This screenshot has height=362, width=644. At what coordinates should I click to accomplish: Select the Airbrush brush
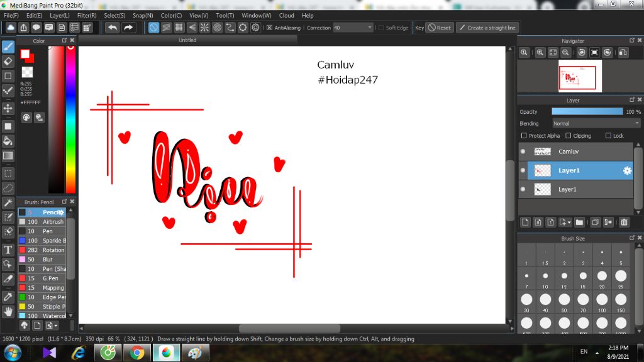click(x=42, y=222)
